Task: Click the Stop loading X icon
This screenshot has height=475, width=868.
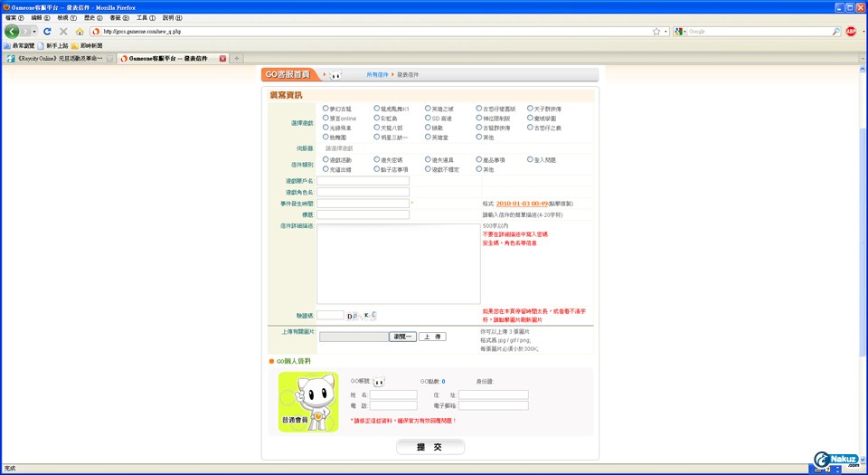Action: (x=63, y=32)
